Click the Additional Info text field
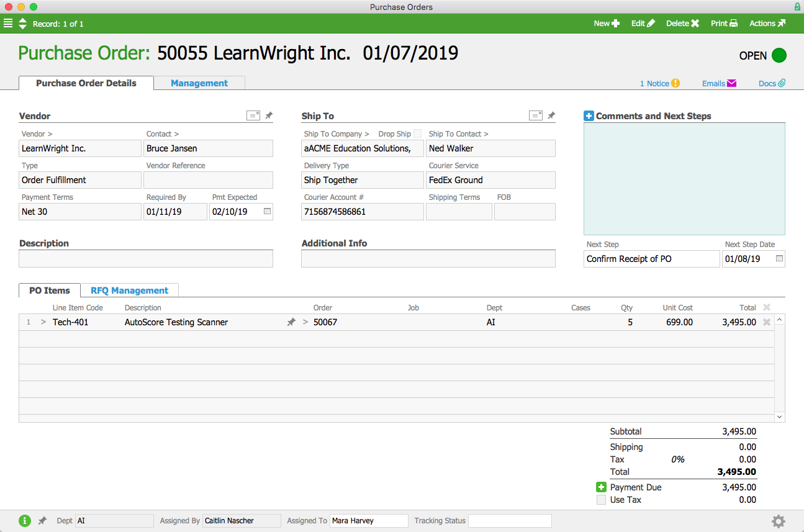 click(428, 259)
